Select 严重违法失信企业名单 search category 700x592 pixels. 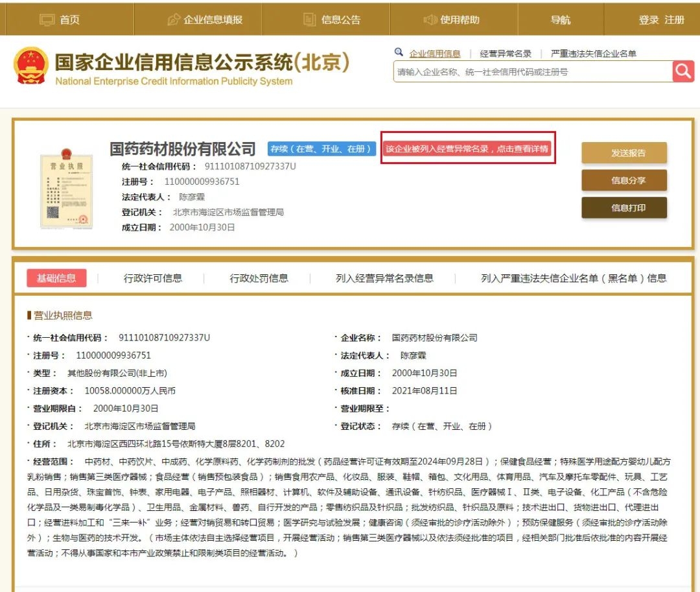(593, 54)
